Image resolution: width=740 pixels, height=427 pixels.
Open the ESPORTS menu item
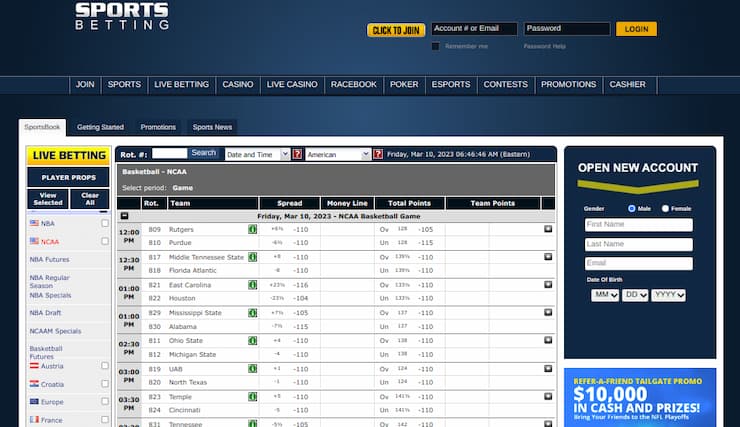[451, 84]
